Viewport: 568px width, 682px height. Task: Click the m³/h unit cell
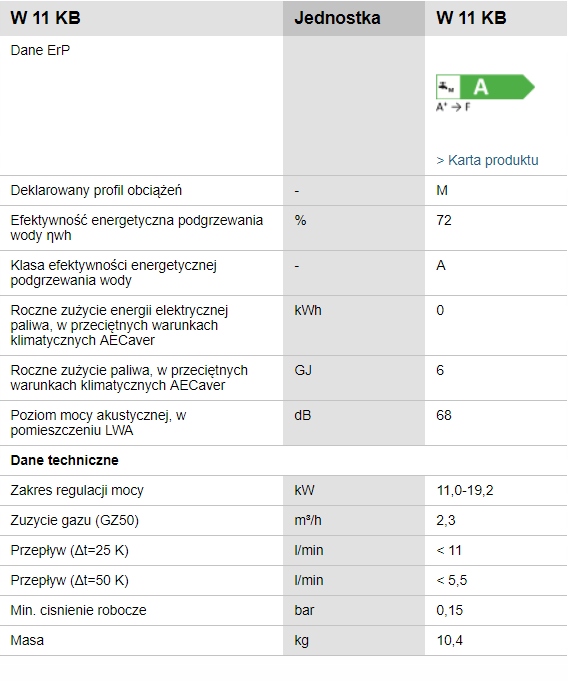pyautogui.click(x=307, y=520)
